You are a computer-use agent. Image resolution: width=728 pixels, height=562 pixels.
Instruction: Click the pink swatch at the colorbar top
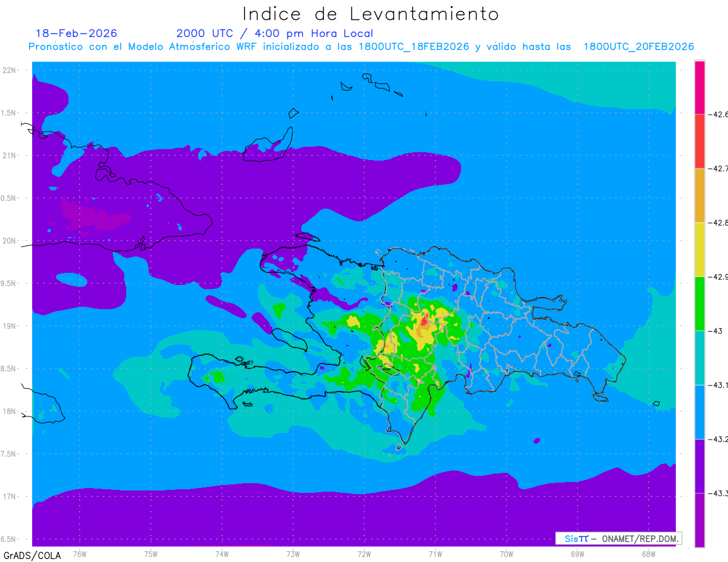(699, 87)
